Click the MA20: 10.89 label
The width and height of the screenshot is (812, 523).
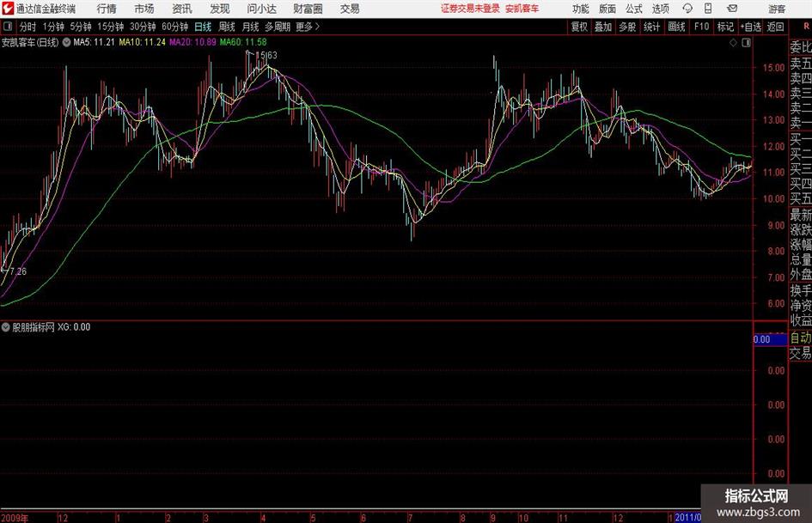coord(192,42)
